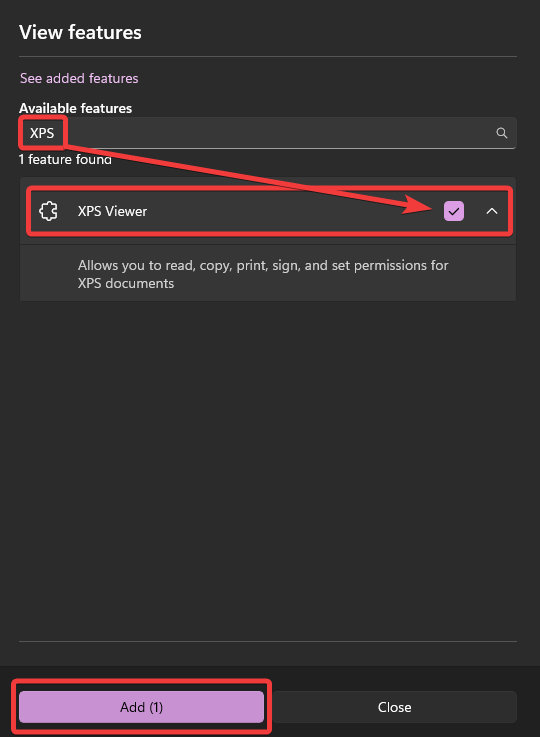Click the View features heading
540x737 pixels.
pyautogui.click(x=80, y=32)
